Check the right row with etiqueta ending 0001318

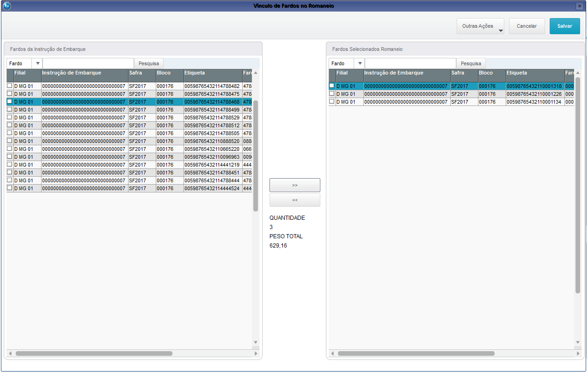coord(332,86)
